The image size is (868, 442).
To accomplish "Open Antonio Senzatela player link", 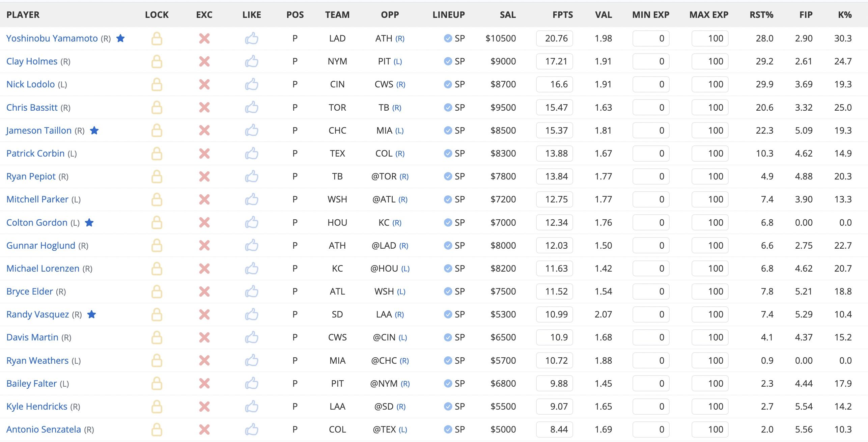I will [x=44, y=430].
